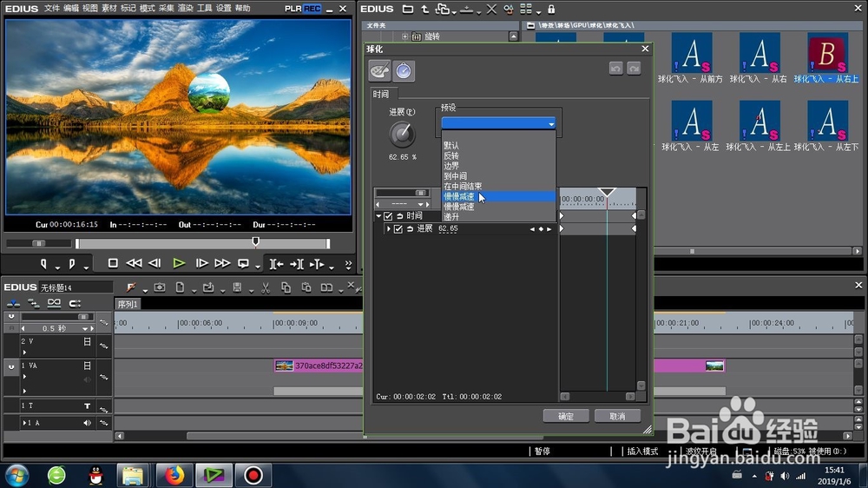
Task: Click the 确定 button
Action: (x=566, y=416)
